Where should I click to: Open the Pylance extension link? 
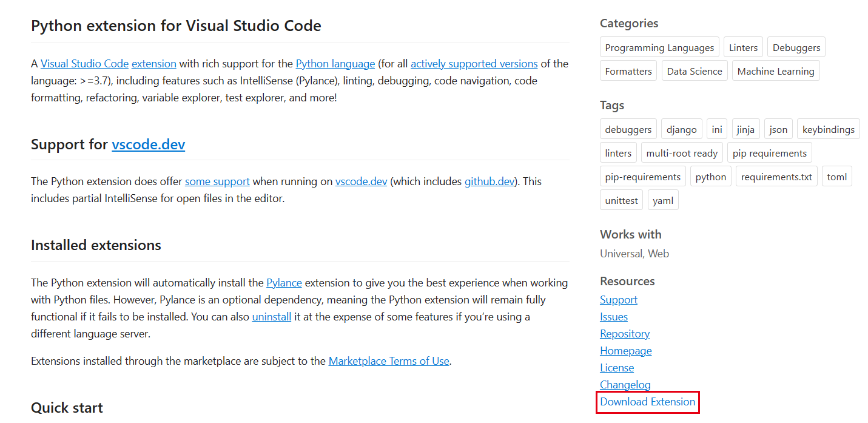pyautogui.click(x=284, y=283)
